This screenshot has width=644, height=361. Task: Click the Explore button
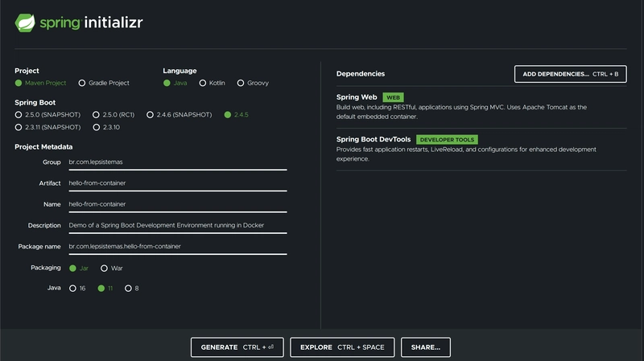[x=342, y=347]
